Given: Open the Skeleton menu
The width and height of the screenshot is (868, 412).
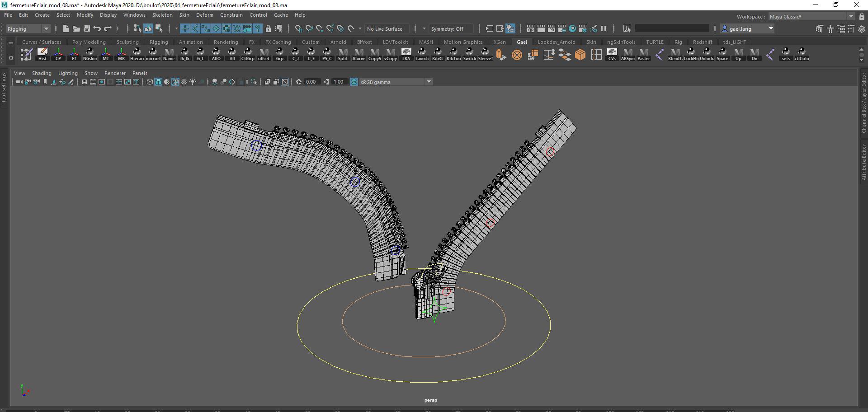Looking at the screenshot, I should click(162, 15).
